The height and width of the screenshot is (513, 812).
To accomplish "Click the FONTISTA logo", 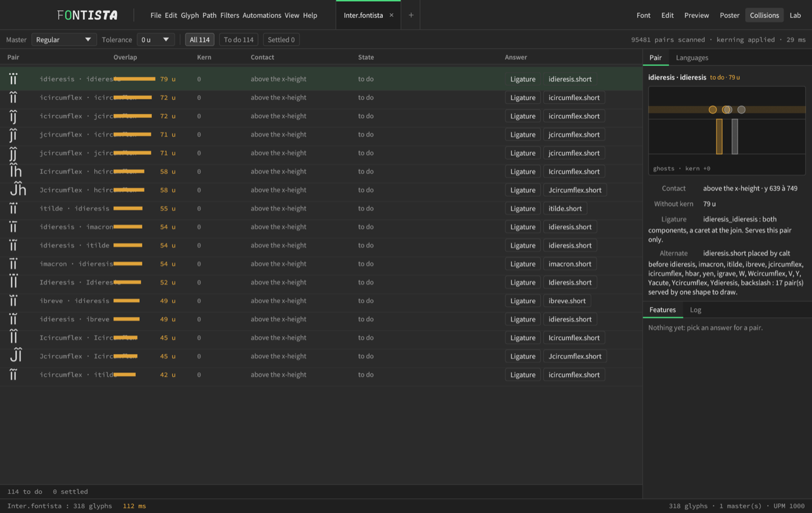I will [x=87, y=15].
